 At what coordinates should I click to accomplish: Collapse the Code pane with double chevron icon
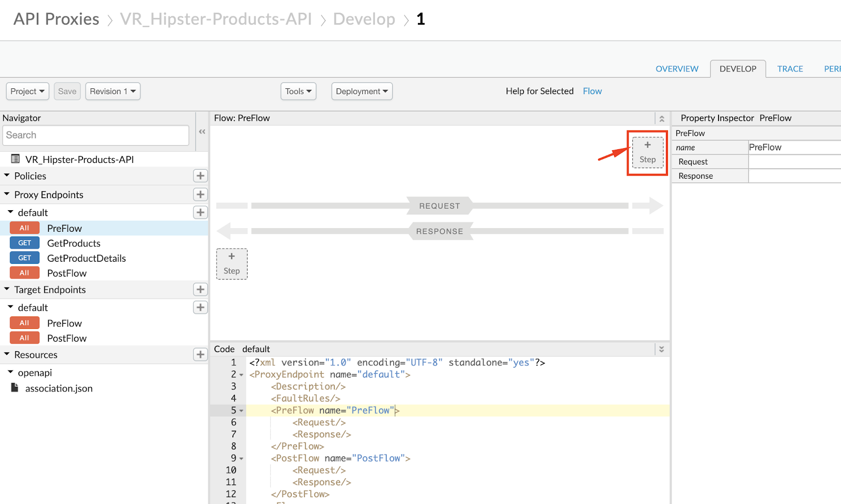click(x=662, y=349)
